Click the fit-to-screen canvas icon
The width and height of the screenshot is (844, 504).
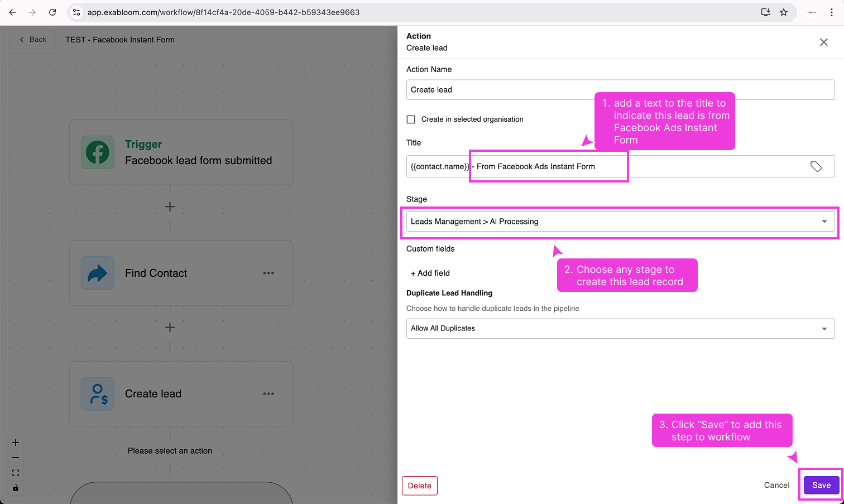(15, 473)
